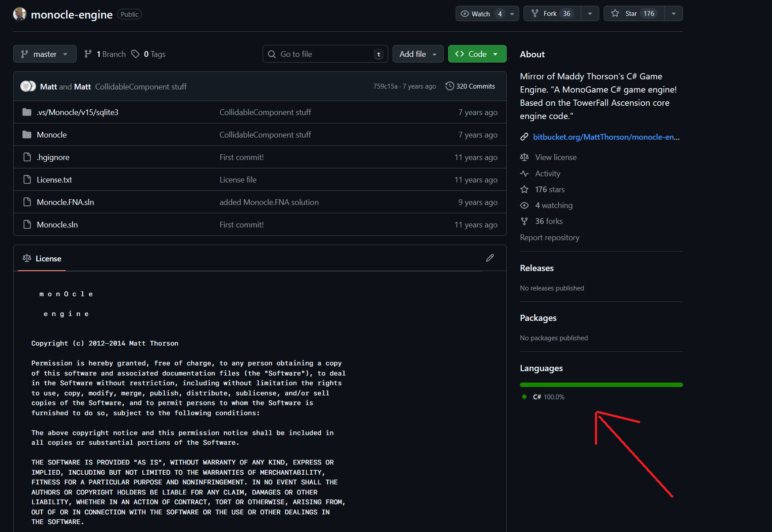The height and width of the screenshot is (532, 772).
Task: Open 'CollidableComponent stuff' message in Monocle folder row
Action: 265,135
